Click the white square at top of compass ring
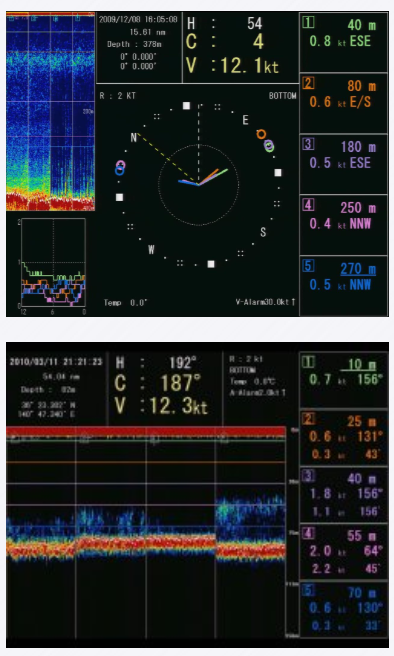 click(x=187, y=106)
